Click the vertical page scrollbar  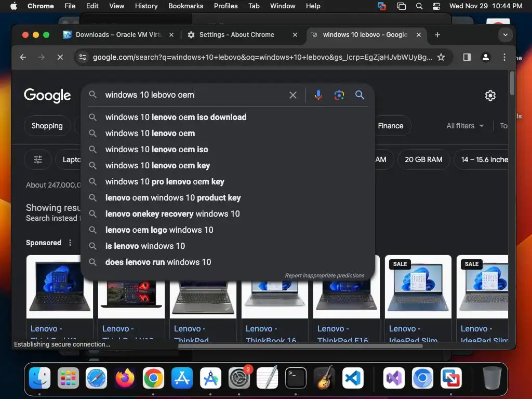512,83
